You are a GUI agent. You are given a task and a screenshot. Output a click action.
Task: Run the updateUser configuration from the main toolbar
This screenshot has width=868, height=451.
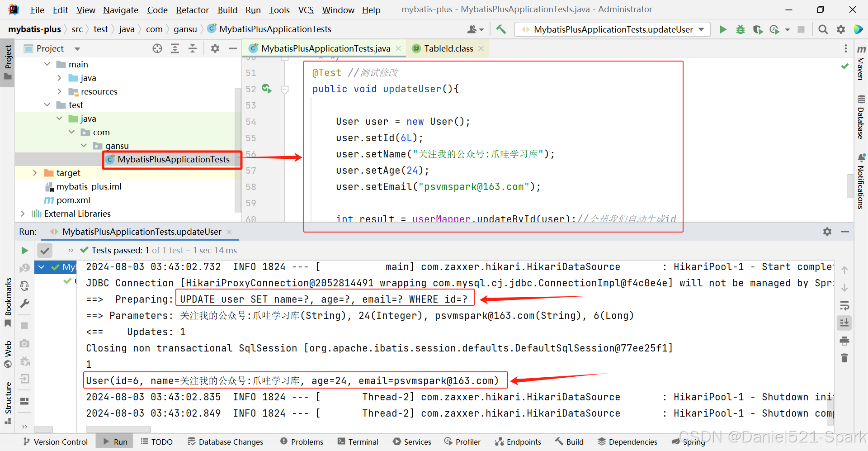click(723, 29)
